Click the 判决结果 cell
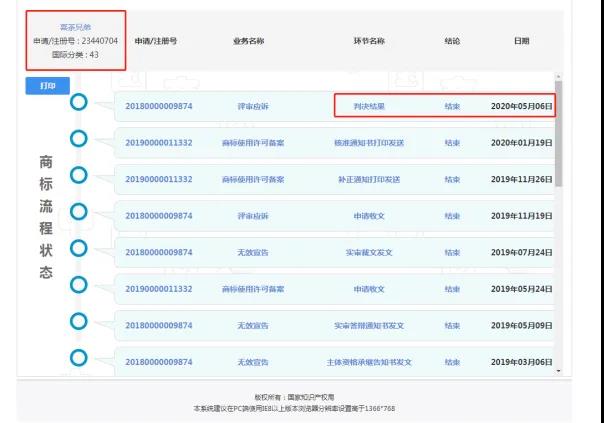 click(369, 106)
